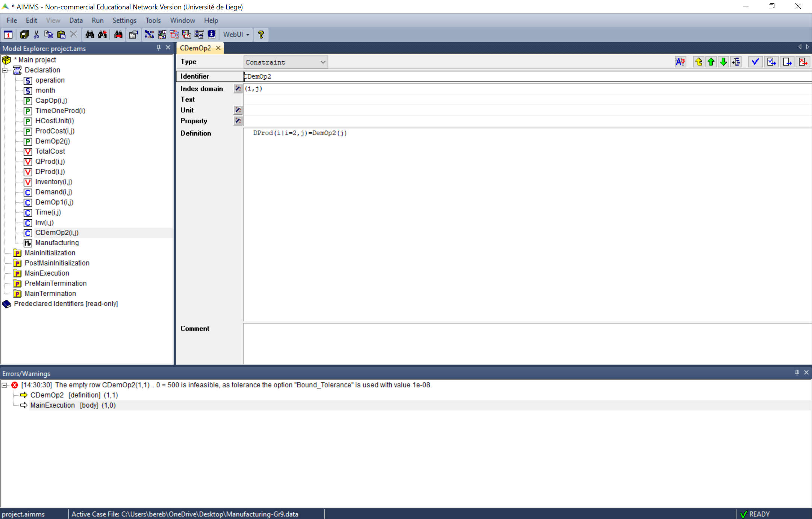The image size is (812, 519).
Task: Click the blue check syntax icon
Action: pos(755,62)
